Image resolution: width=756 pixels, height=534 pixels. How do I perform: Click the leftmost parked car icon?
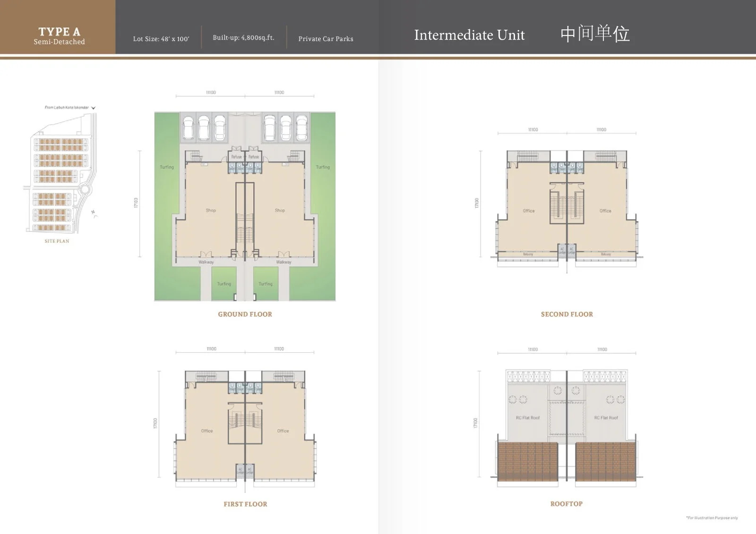[188, 128]
